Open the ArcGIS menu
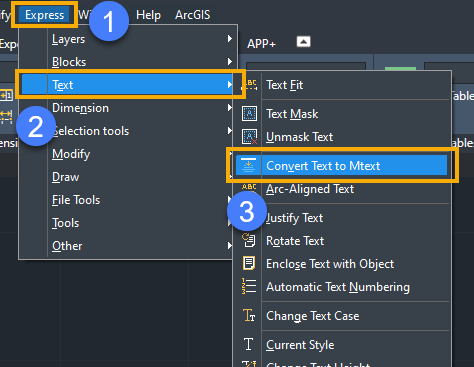Image resolution: width=474 pixels, height=367 pixels. 193,15
